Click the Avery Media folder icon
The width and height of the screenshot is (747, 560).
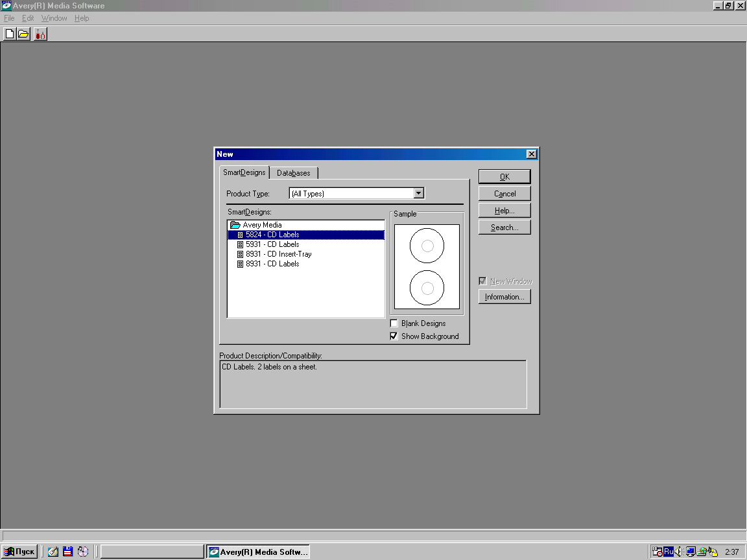click(x=235, y=225)
